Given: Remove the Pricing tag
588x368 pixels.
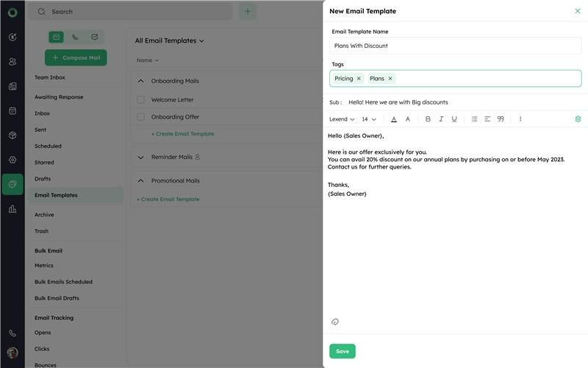Looking at the screenshot, I should (359, 79).
